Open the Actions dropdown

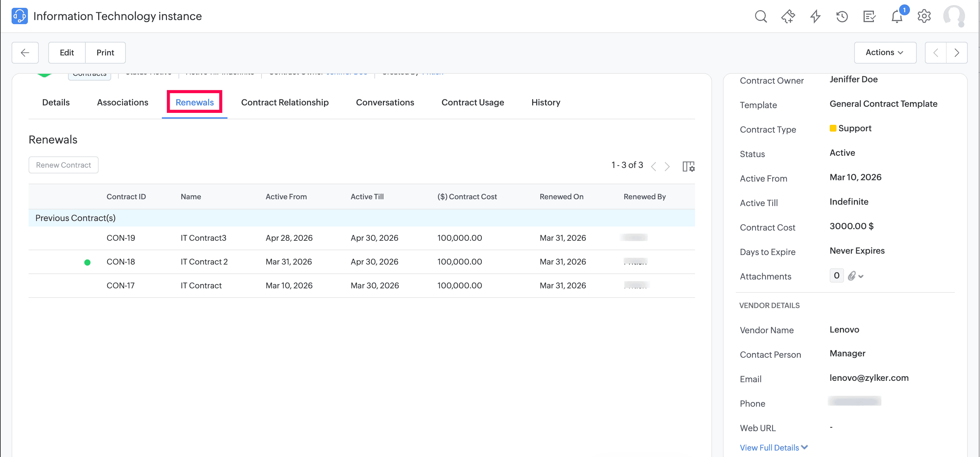(x=885, y=52)
